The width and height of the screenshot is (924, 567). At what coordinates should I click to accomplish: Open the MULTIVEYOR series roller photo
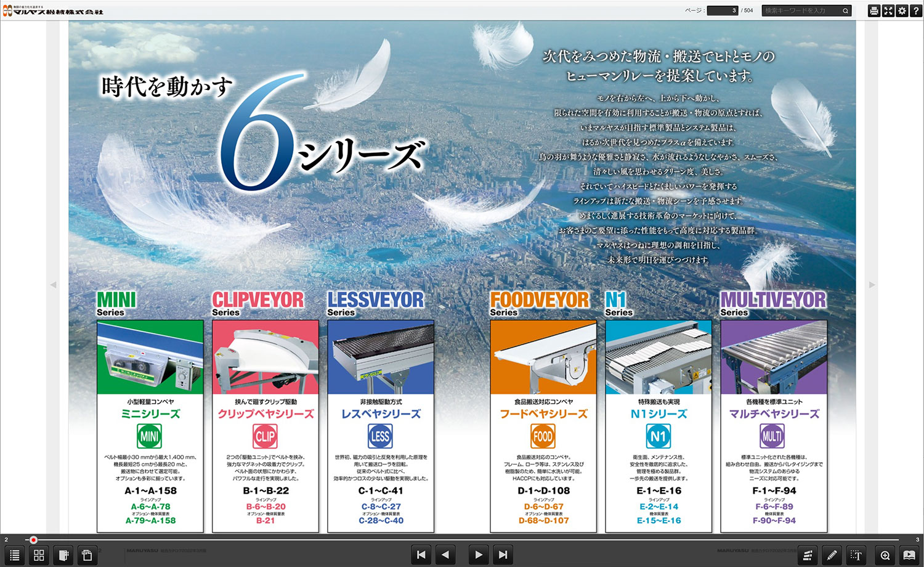pos(774,357)
